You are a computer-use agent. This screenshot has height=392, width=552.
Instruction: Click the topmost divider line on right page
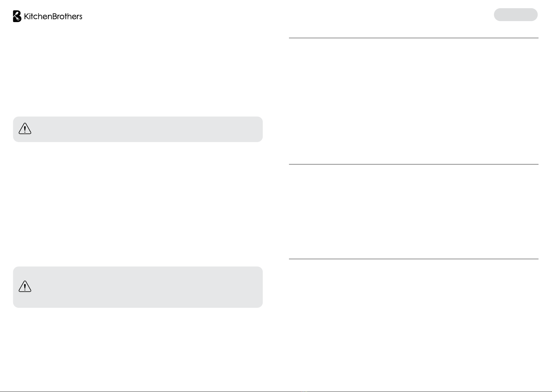pos(414,38)
